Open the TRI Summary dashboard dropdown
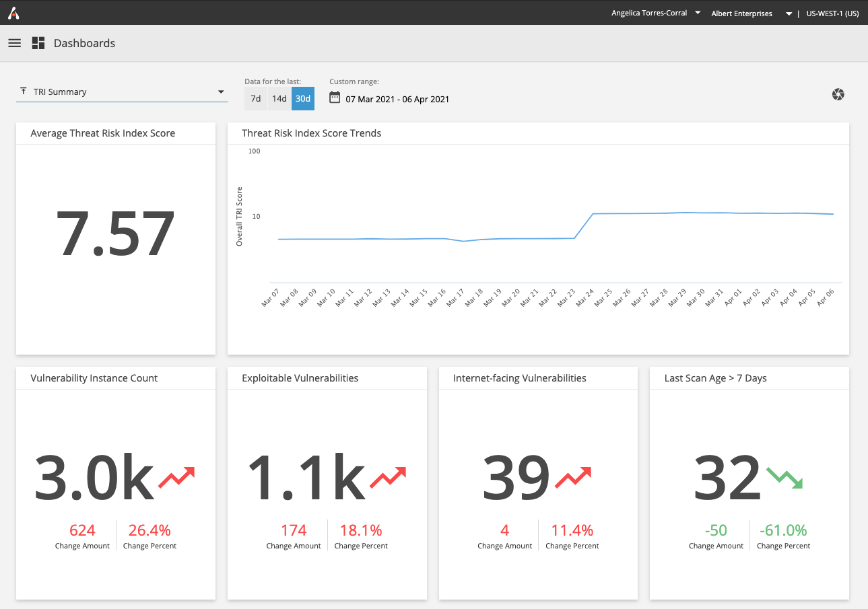 coord(221,92)
